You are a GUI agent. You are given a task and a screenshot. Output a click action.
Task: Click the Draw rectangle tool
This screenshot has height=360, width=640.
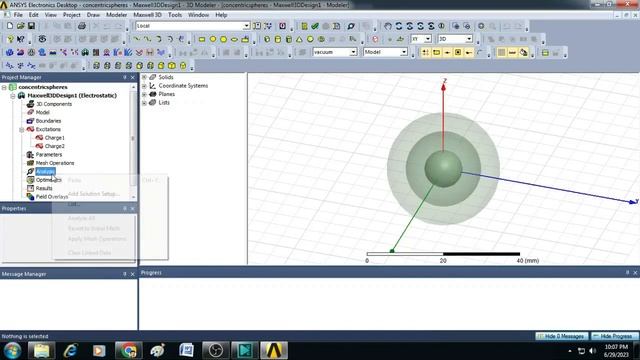[202, 39]
